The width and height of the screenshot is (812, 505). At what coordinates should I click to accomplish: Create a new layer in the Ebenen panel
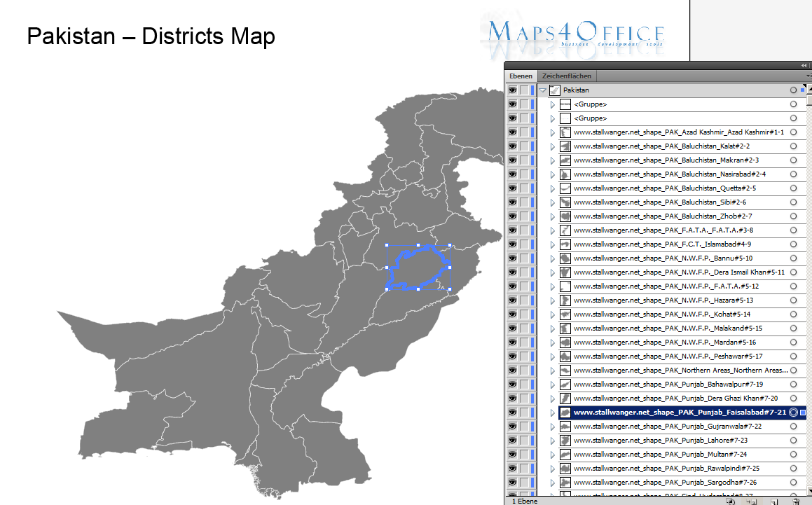(x=773, y=500)
